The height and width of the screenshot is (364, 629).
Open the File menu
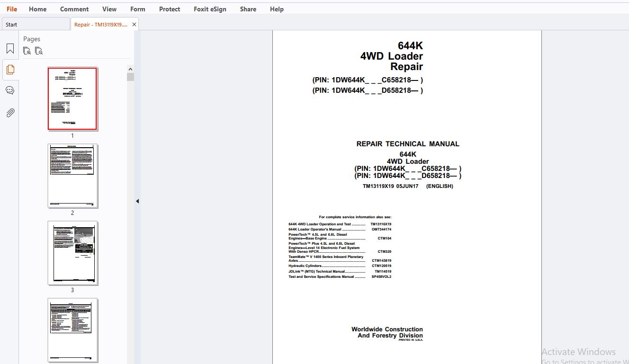(12, 9)
